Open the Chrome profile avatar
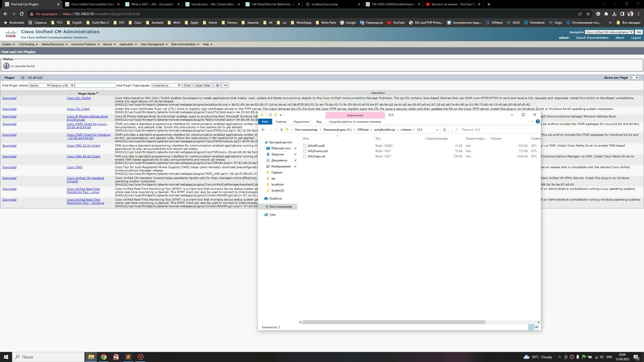This screenshot has height=362, width=644. (630, 14)
